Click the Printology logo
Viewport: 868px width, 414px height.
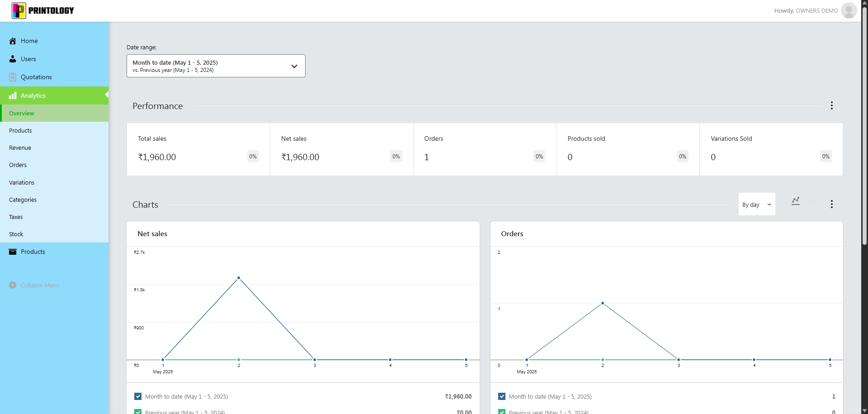[x=43, y=10]
